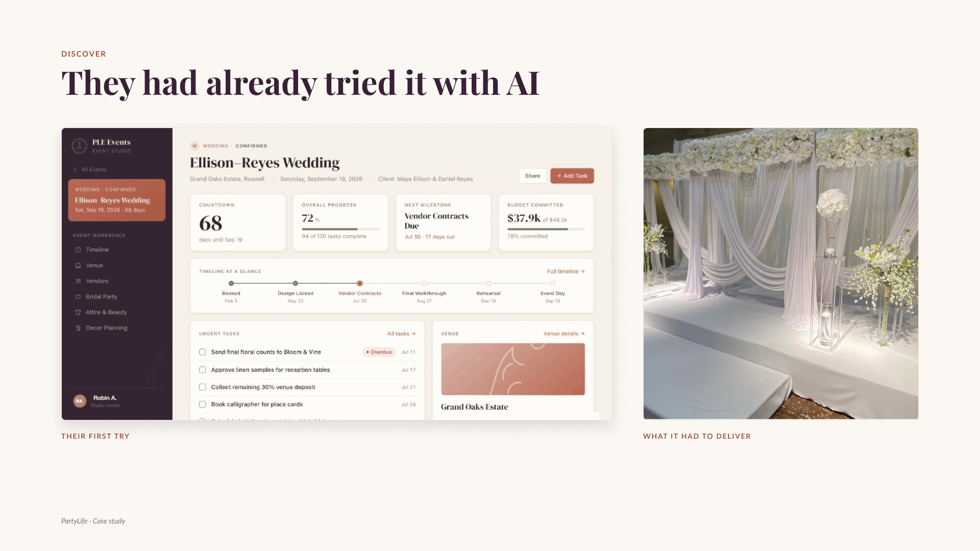Viewport: 980px width, 551px height.
Task: Open the Decor Planning workspace item
Action: (x=107, y=328)
